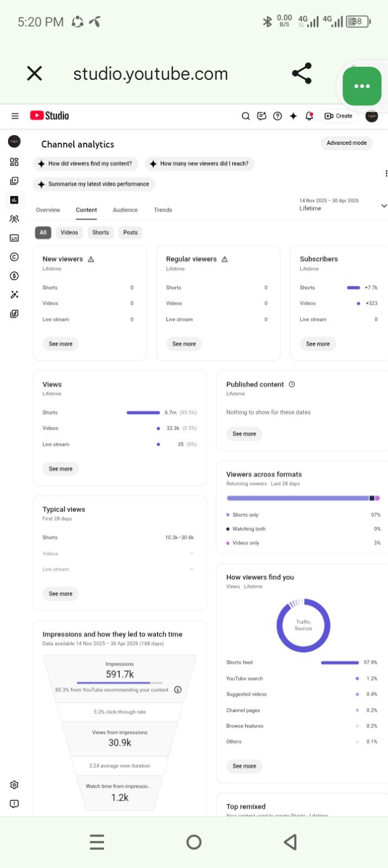Viewport: 388px width, 868px height.
Task: Open the Earn dollar sidebar icon
Action: (x=14, y=276)
